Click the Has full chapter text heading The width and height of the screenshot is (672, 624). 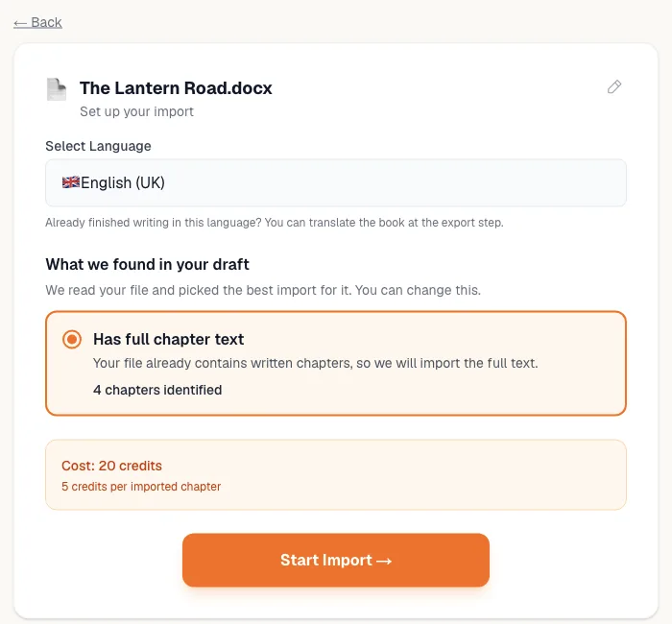click(x=168, y=340)
